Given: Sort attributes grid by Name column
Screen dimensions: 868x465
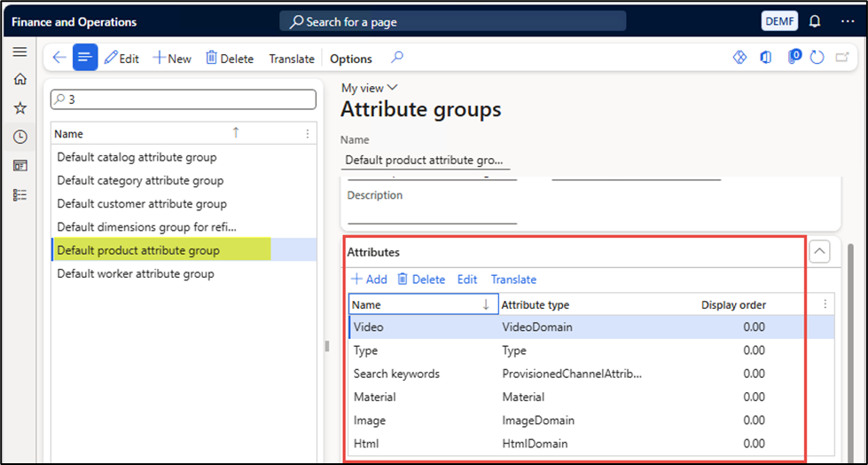Looking at the screenshot, I should click(x=422, y=304).
